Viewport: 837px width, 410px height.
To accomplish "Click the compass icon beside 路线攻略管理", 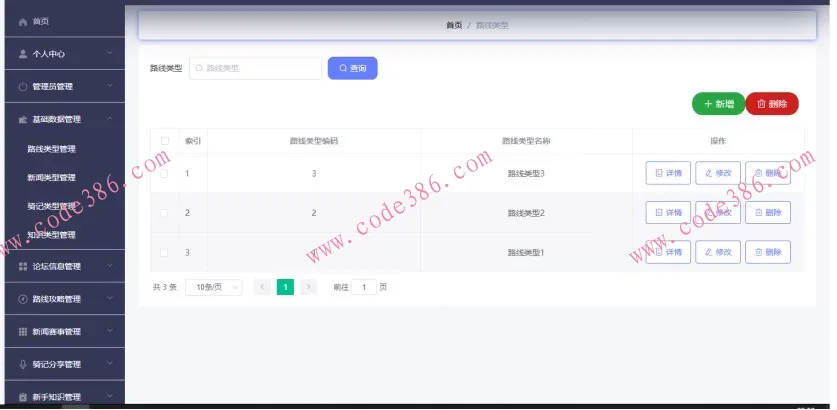I will click(x=22, y=299).
